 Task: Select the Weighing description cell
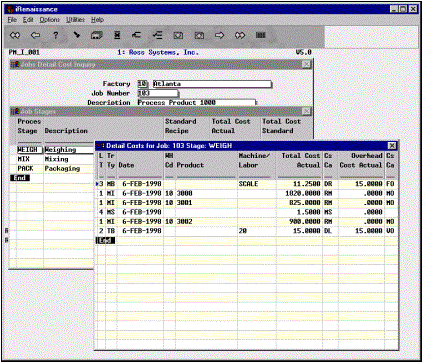(69, 150)
